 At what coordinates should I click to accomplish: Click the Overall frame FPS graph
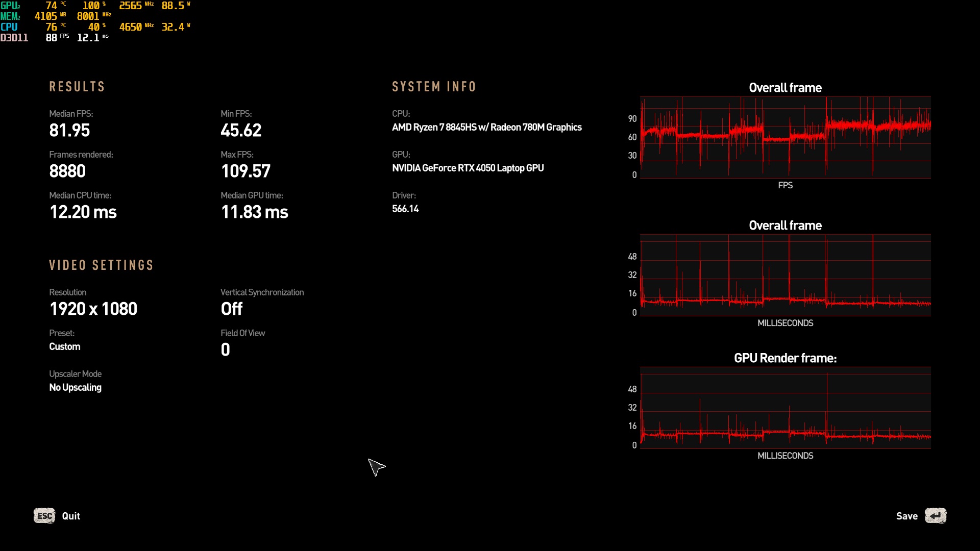point(785,137)
